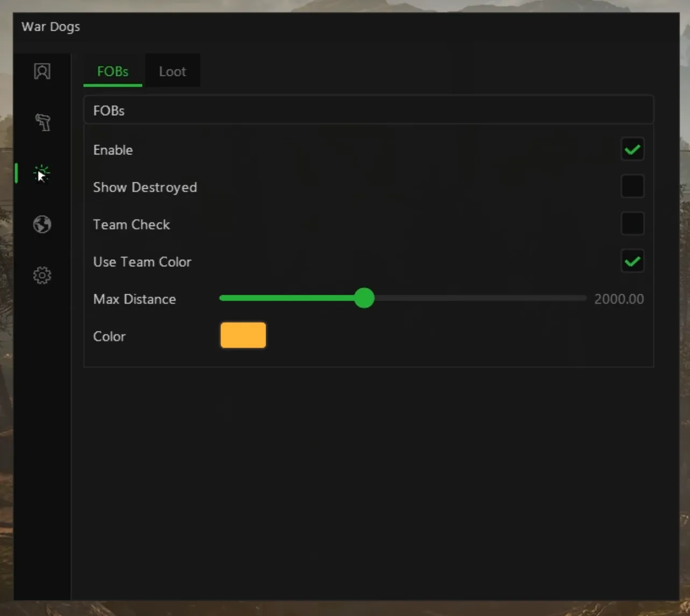Image resolution: width=690 pixels, height=616 pixels.
Task: Click the Show Destroyed label
Action: click(x=145, y=187)
